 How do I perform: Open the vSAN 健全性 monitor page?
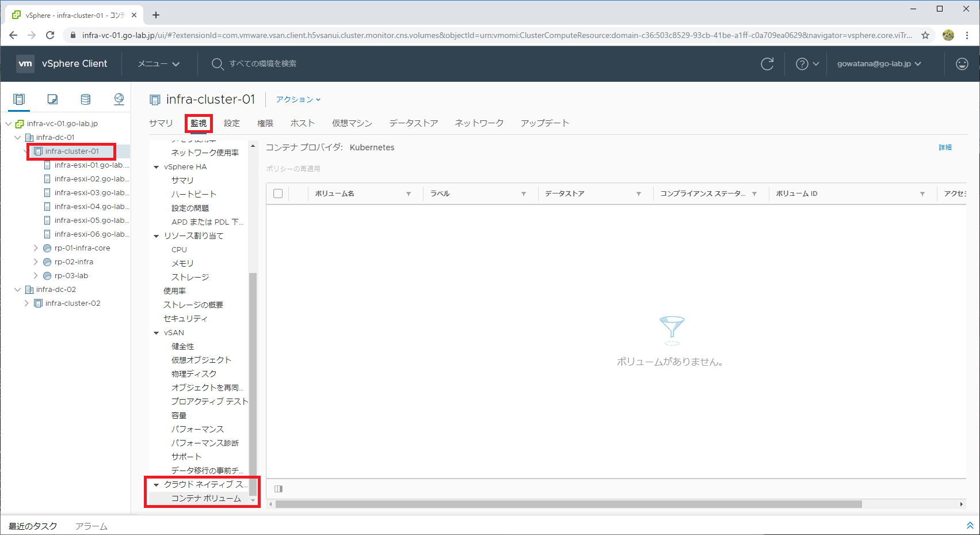[x=183, y=347]
